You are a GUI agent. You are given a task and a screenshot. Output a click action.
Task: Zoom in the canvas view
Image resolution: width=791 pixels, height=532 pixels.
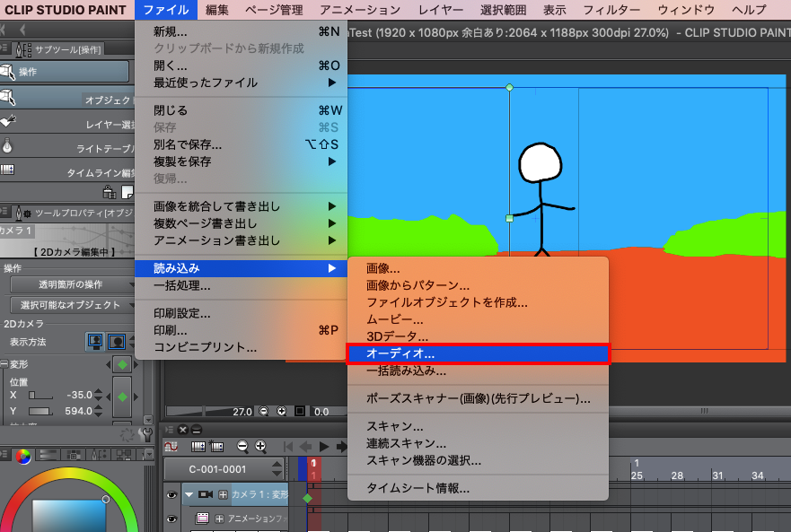tap(282, 411)
